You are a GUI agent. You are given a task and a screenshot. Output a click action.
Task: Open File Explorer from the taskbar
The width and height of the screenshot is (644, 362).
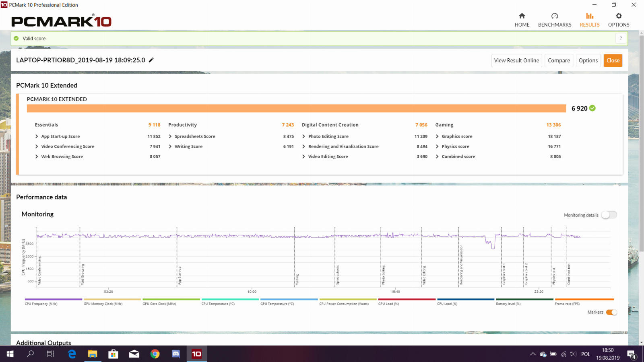pyautogui.click(x=93, y=354)
